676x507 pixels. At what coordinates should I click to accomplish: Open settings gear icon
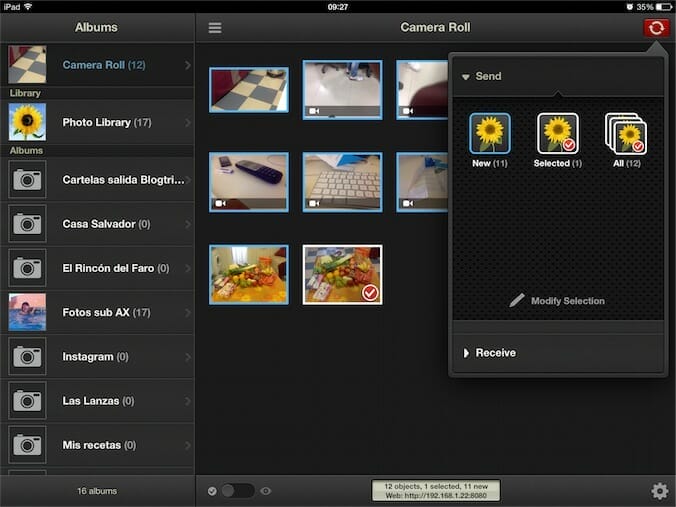(659, 491)
